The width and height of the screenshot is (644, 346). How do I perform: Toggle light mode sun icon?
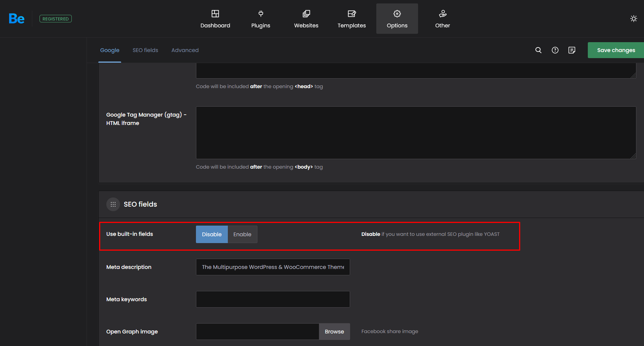(x=634, y=19)
